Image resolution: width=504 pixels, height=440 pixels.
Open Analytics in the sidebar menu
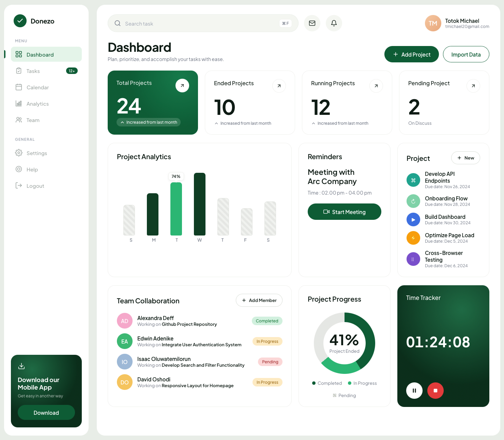(x=46, y=104)
